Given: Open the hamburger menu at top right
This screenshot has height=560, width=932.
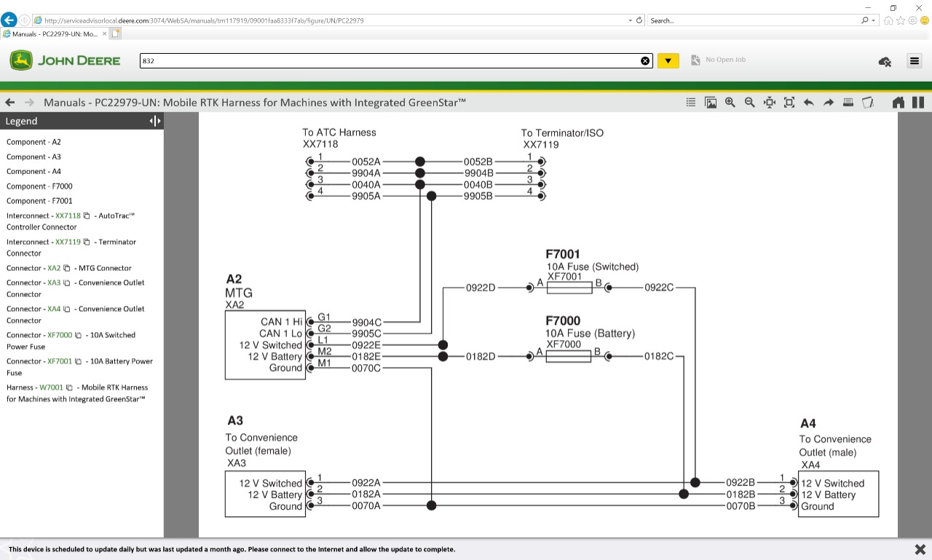Looking at the screenshot, I should (x=914, y=61).
